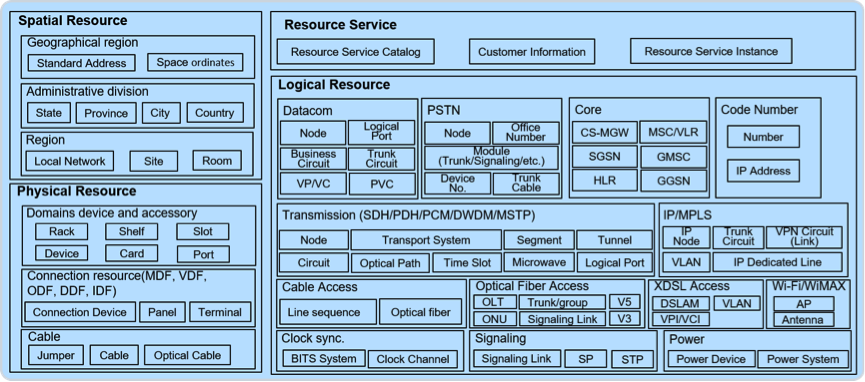
Task: Select the IP Dedicated Line box
Action: pos(777,262)
